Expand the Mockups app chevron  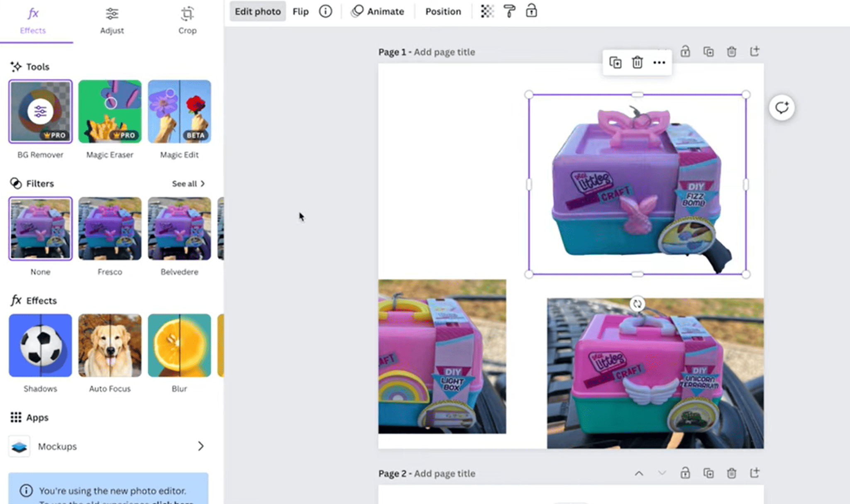(x=200, y=446)
